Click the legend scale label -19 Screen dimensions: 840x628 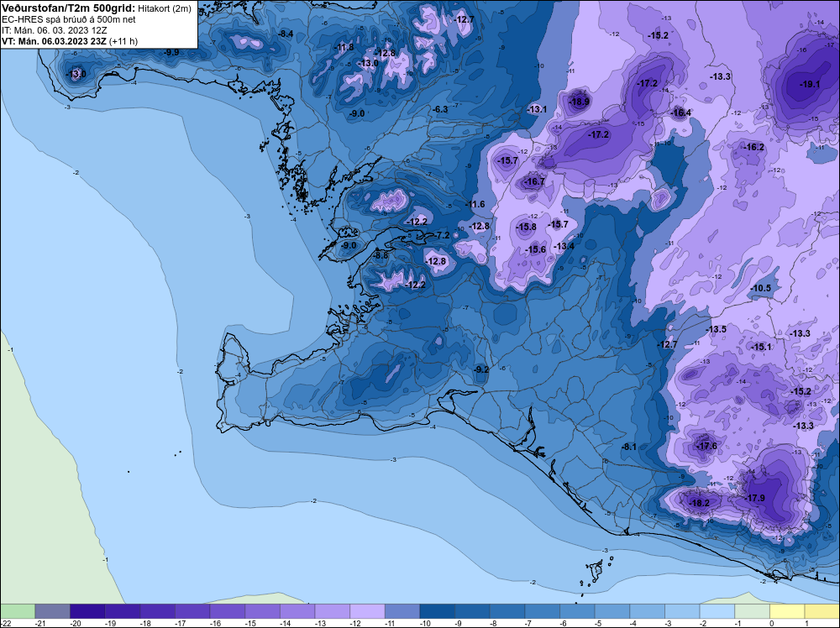[109, 623]
